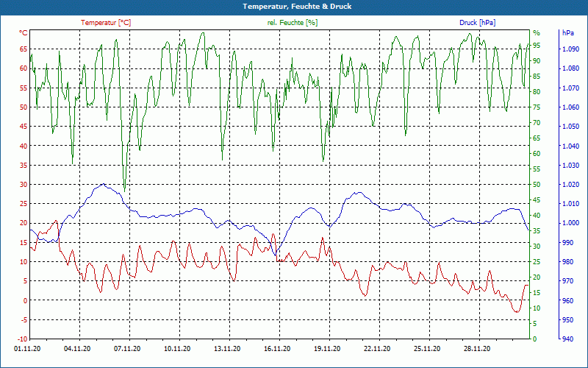Click the date label '07.11.20'
Screen dimensions: 588x368
127,349
